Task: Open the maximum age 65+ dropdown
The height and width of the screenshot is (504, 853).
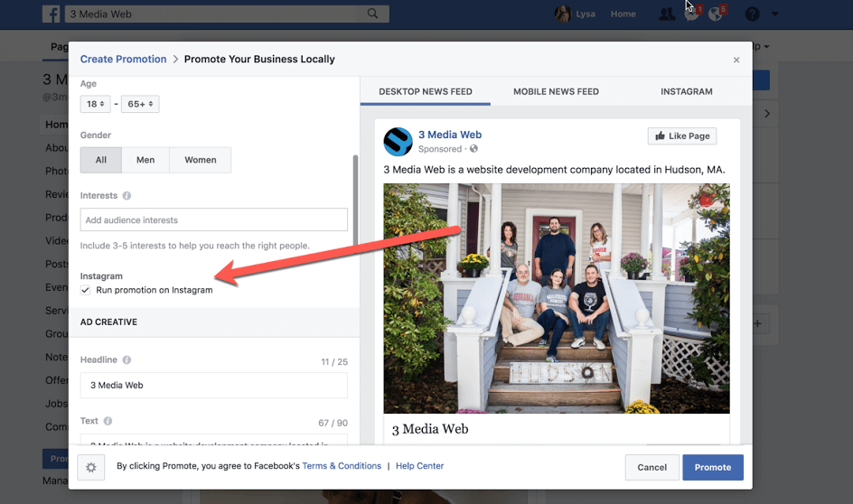Action: click(140, 104)
